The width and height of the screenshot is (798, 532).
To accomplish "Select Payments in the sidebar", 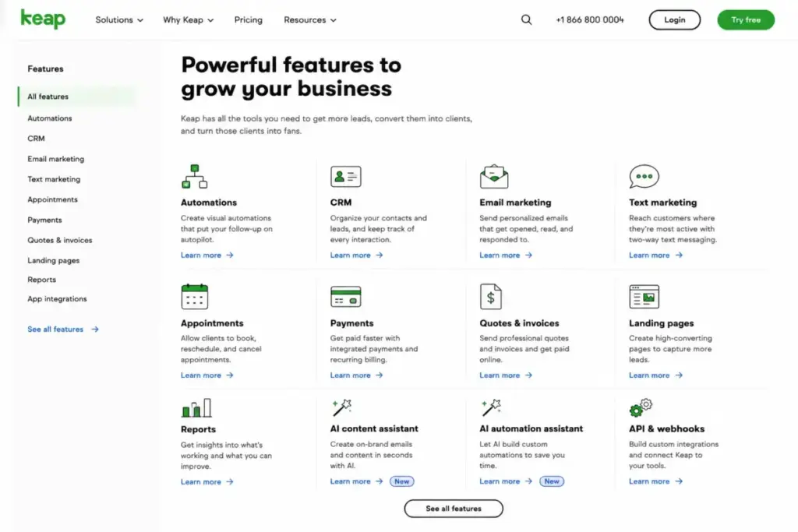I will point(44,220).
